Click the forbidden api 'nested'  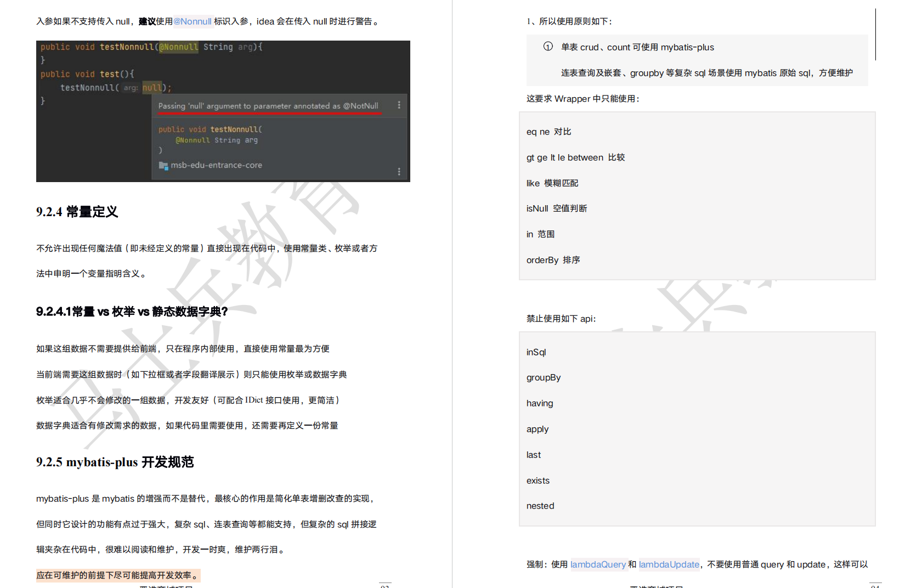[x=540, y=506]
